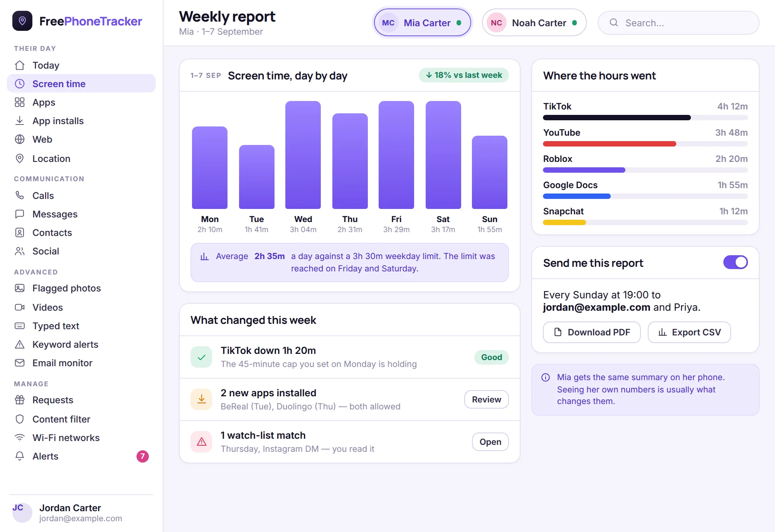
Task: Click inside the Search field
Action: [679, 23]
